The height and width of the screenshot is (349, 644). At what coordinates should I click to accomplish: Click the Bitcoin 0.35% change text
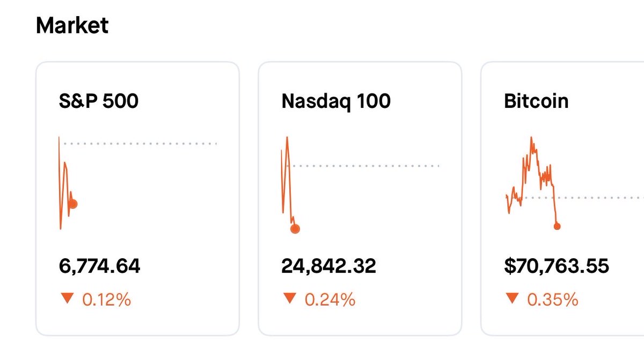[552, 299]
